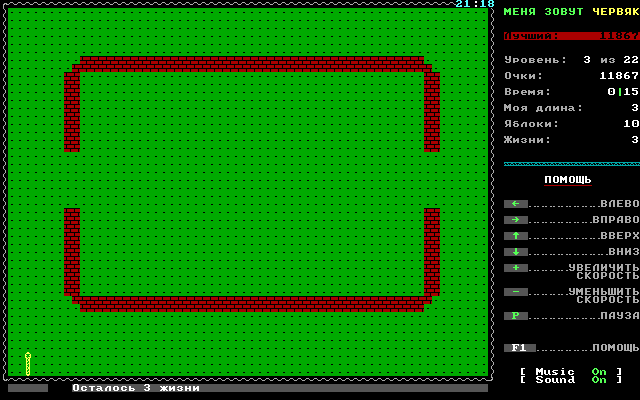Click the P pause key icon

point(516,316)
